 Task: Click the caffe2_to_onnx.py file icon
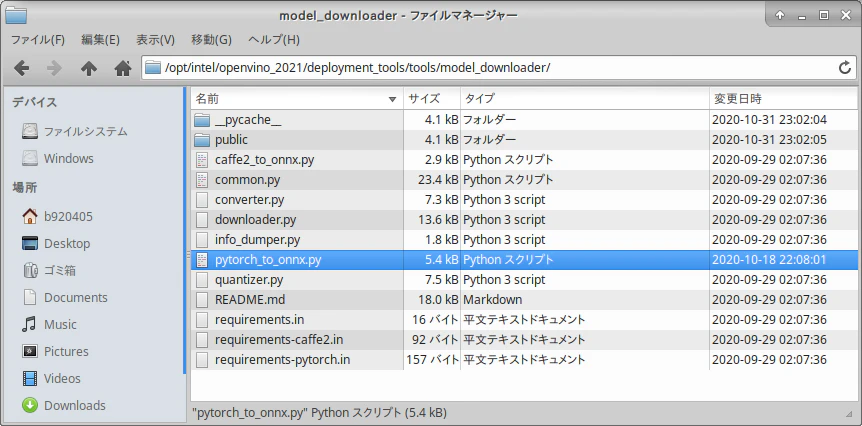[x=202, y=160]
